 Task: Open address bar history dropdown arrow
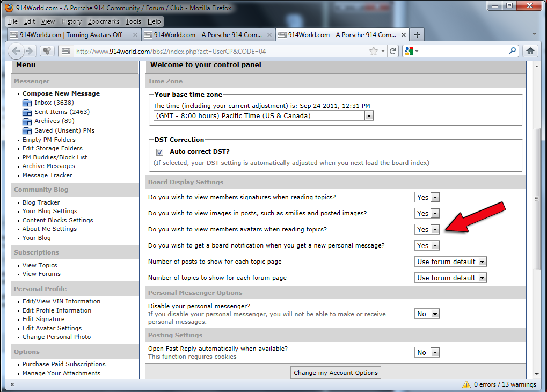pos(383,52)
